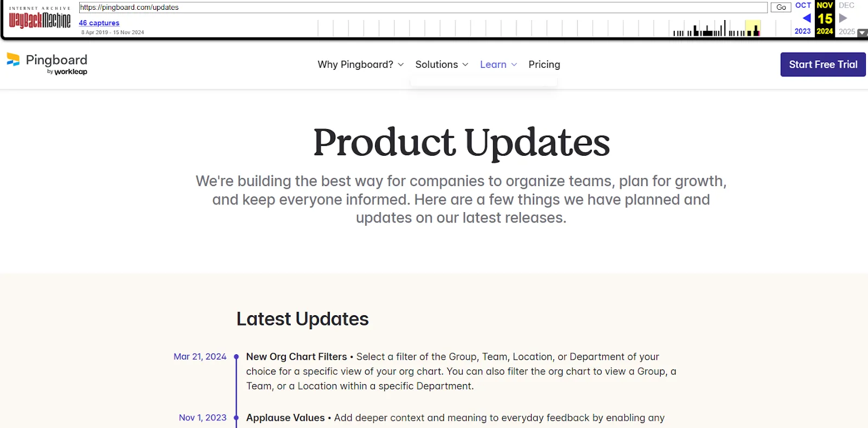Click the highlighted 15 day number
The image size is (868, 428).
tap(825, 18)
